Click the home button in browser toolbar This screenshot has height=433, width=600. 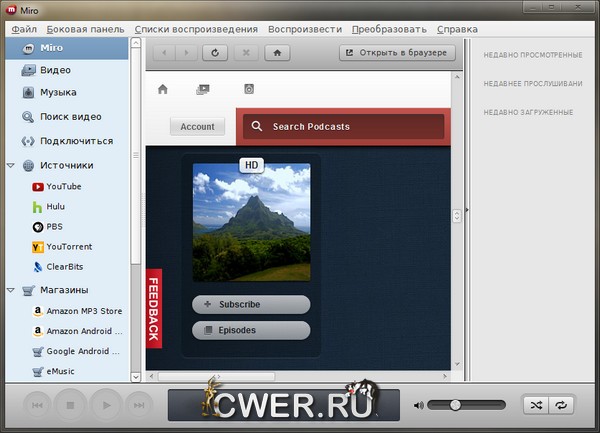(276, 52)
